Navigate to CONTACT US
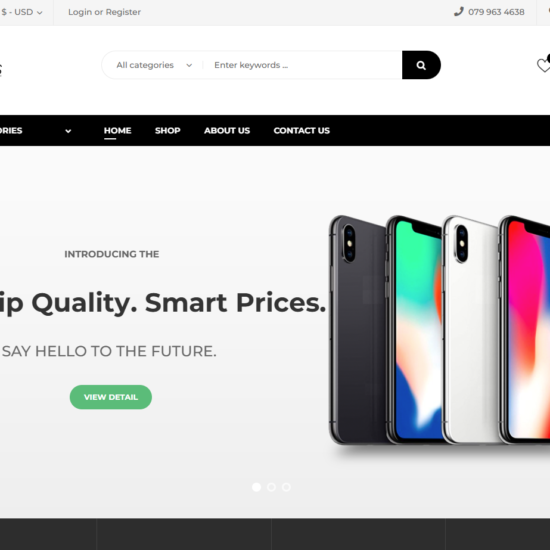 (302, 130)
